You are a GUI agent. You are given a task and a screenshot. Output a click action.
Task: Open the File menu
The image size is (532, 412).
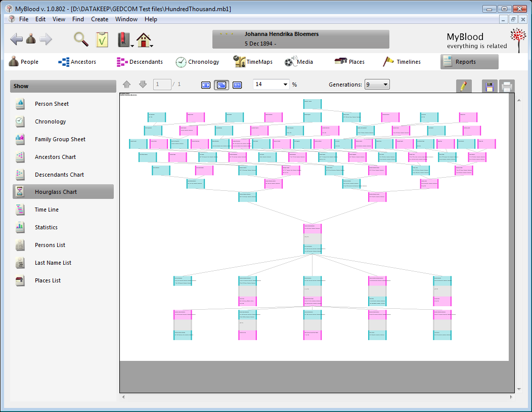click(x=24, y=19)
